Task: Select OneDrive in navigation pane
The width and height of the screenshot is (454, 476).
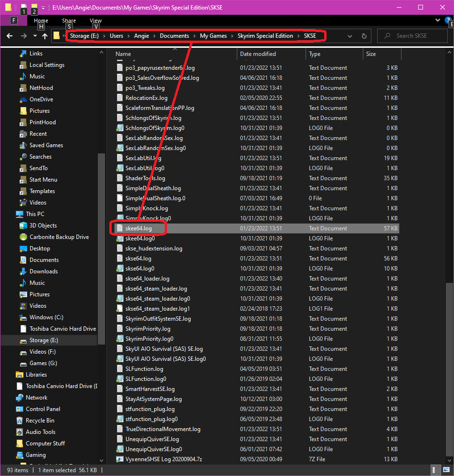Action: [41, 99]
